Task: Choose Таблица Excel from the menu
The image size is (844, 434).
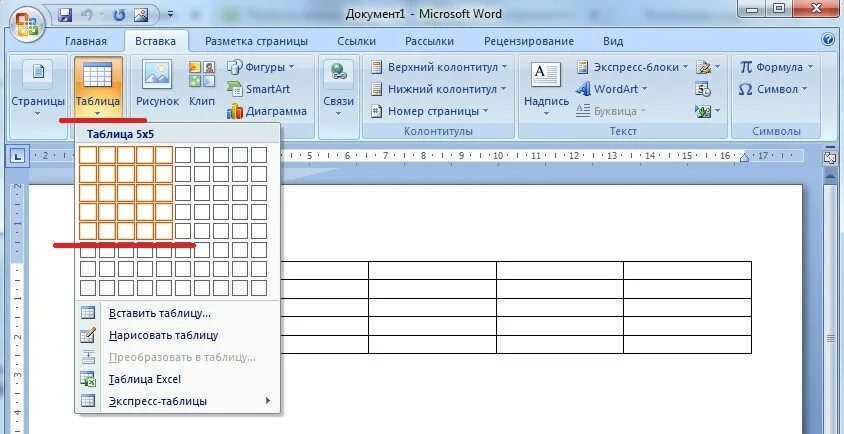Action: click(178, 380)
